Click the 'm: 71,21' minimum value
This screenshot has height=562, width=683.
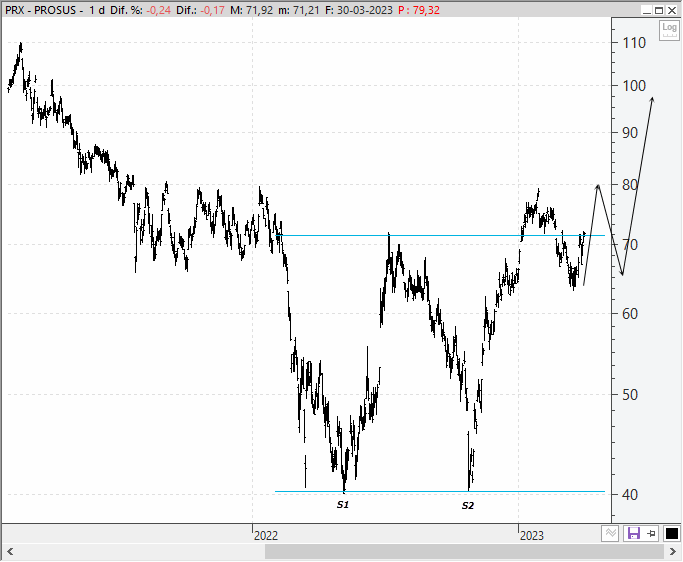299,10
